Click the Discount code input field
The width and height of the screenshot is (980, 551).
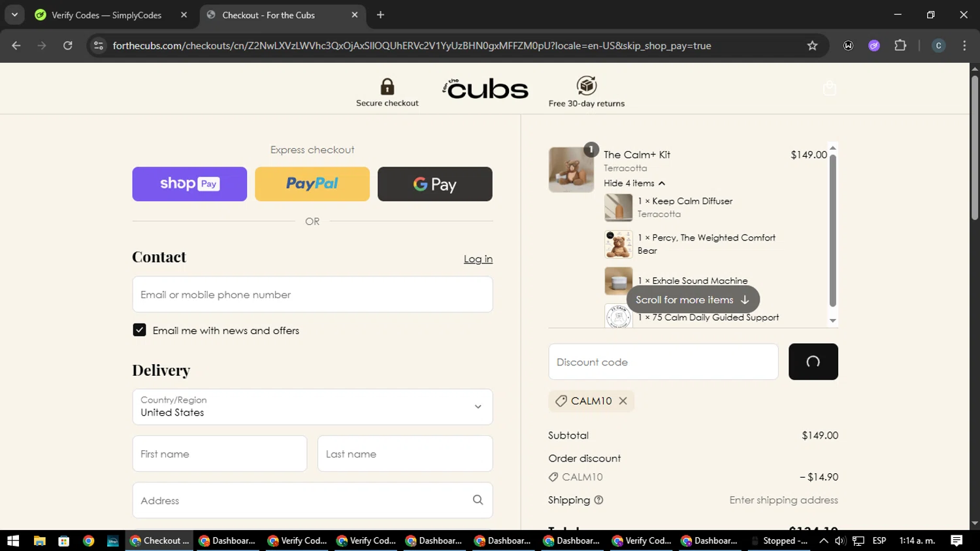click(663, 361)
